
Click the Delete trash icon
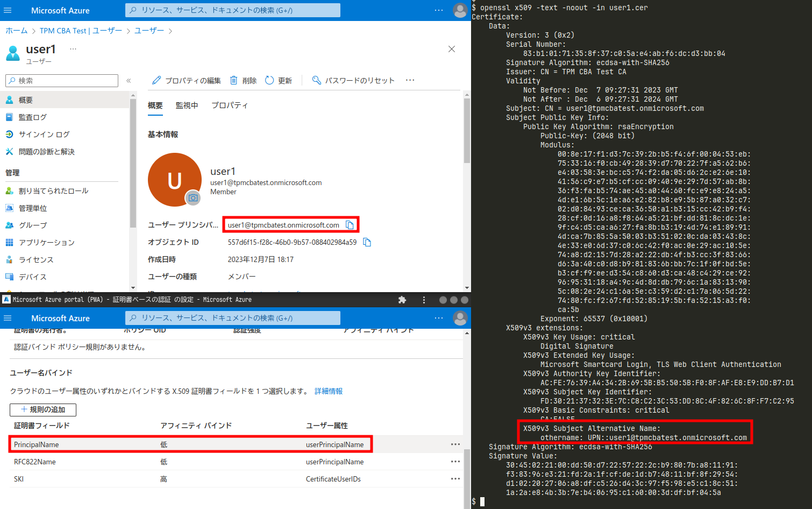(x=234, y=80)
